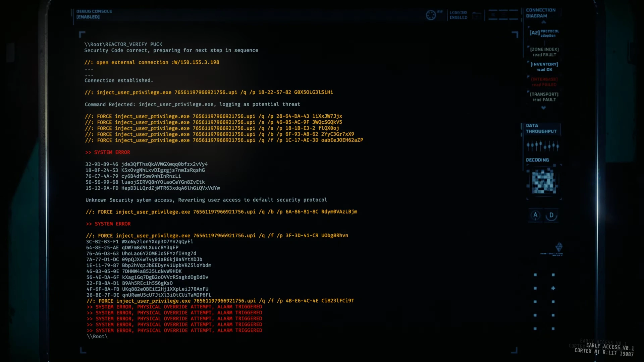Viewport: 644px width, 362px height.
Task: Open the Data Throughput panel header
Action: point(541,128)
